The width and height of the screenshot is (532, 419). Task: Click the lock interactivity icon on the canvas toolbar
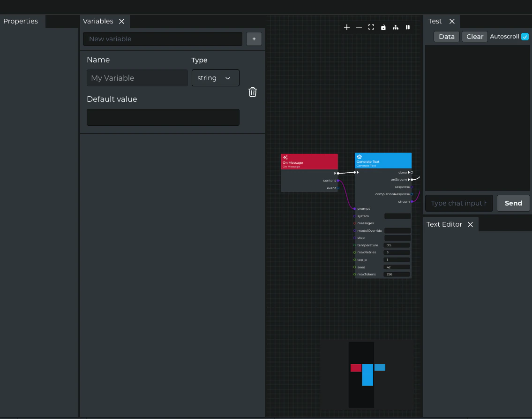[x=383, y=27]
